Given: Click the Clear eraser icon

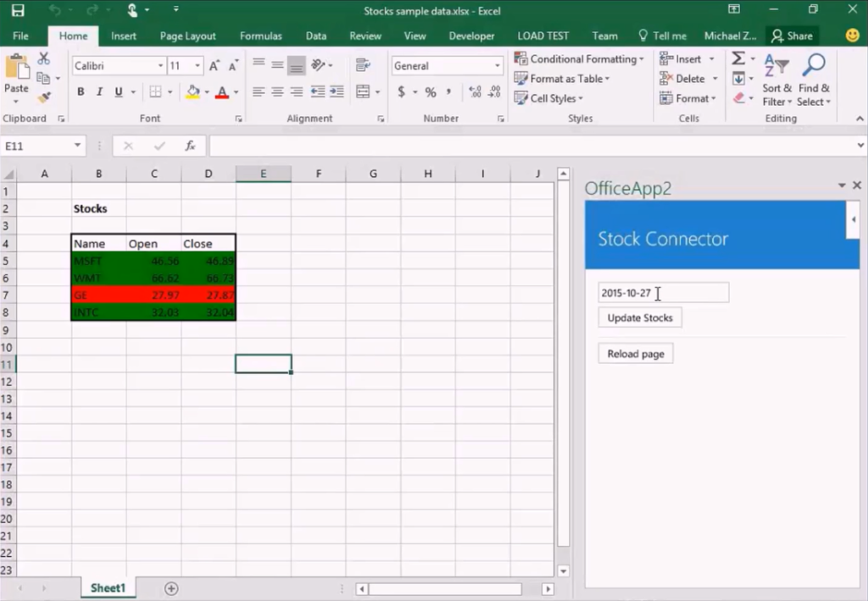Looking at the screenshot, I should (738, 98).
